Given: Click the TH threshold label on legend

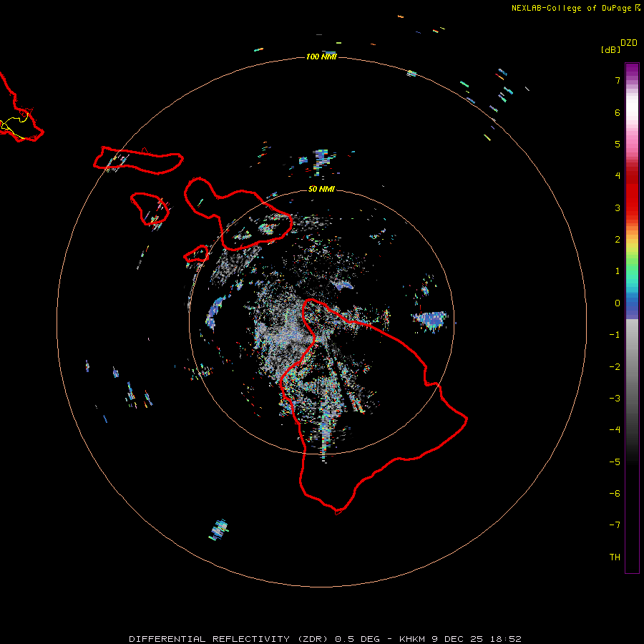Looking at the screenshot, I should click(x=615, y=557).
